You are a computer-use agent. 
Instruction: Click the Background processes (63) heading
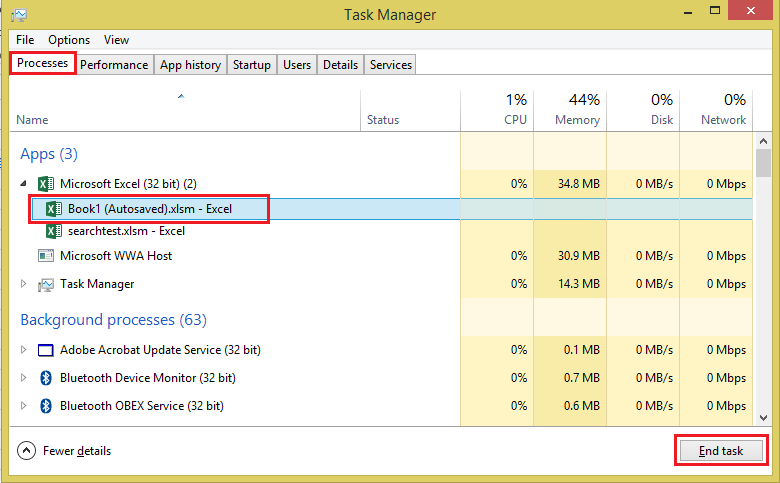click(113, 320)
